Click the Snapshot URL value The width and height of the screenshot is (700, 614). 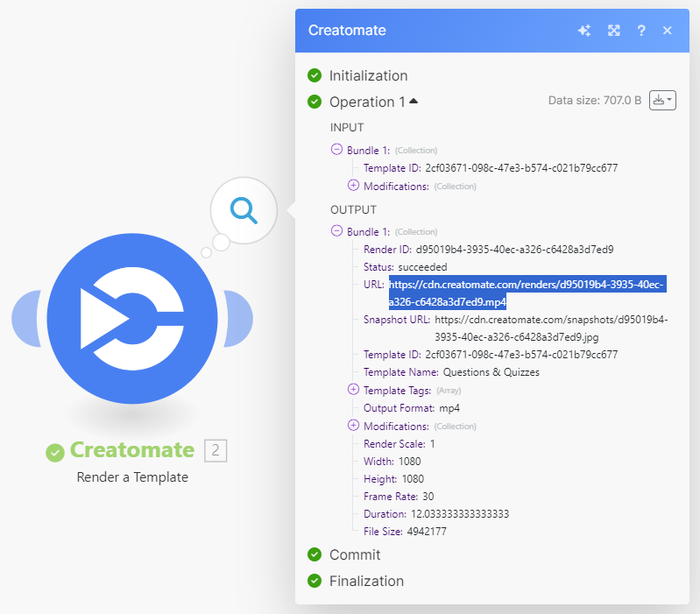pos(550,320)
